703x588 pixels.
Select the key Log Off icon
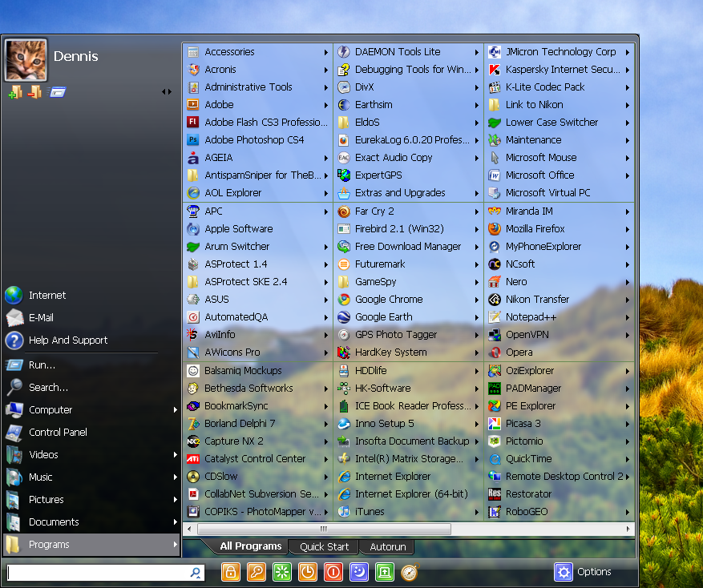click(256, 572)
